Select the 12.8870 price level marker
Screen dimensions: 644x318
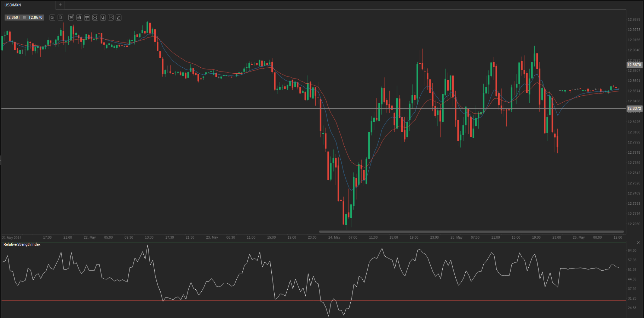pyautogui.click(x=634, y=65)
